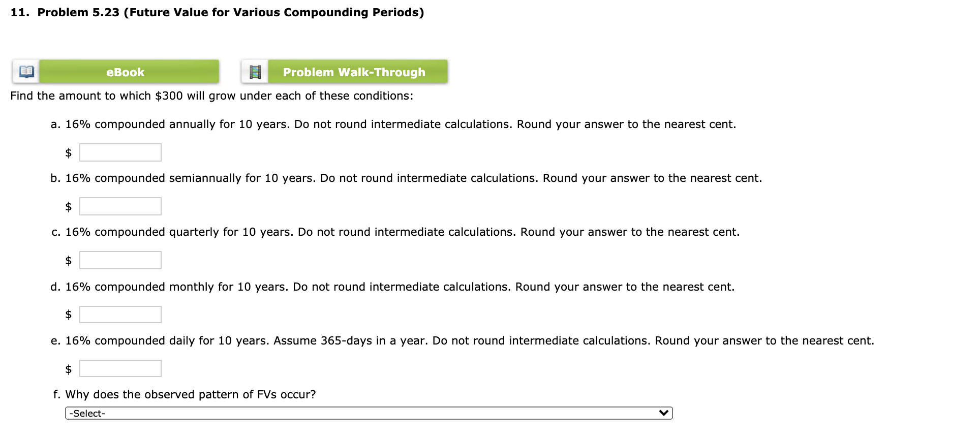Click the filmstrip icon beside Problem Walk-Through
Viewport: 980px width, 439px height.
256,72
